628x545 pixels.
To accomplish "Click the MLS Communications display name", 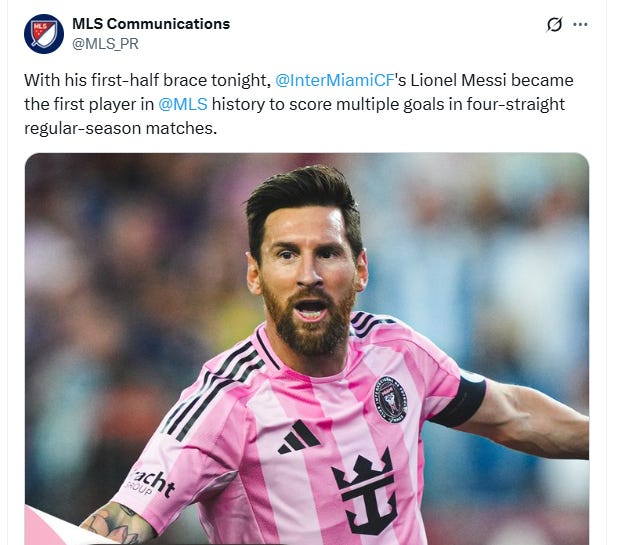I will pos(151,24).
